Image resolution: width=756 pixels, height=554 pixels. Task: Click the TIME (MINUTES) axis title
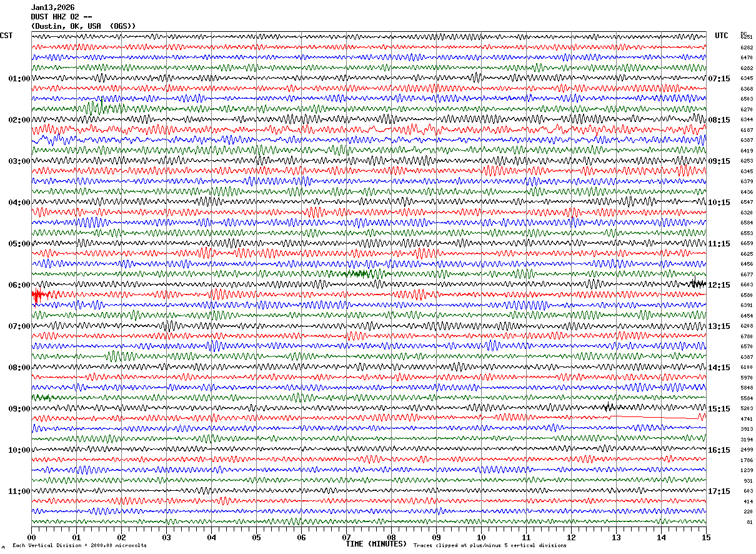(376, 544)
